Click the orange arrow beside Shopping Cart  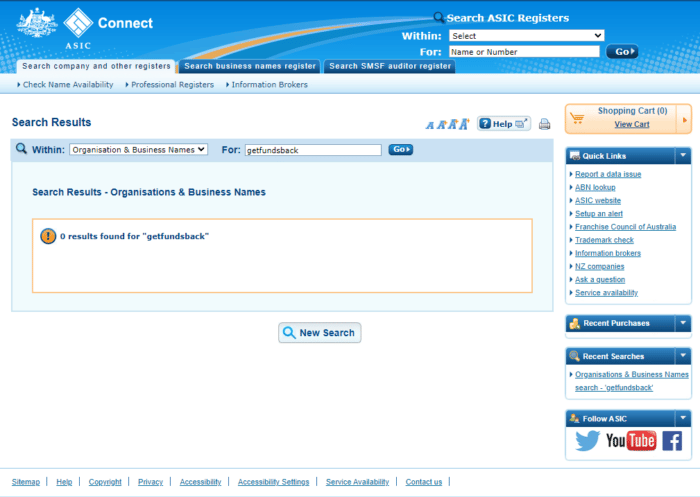pyautogui.click(x=684, y=120)
